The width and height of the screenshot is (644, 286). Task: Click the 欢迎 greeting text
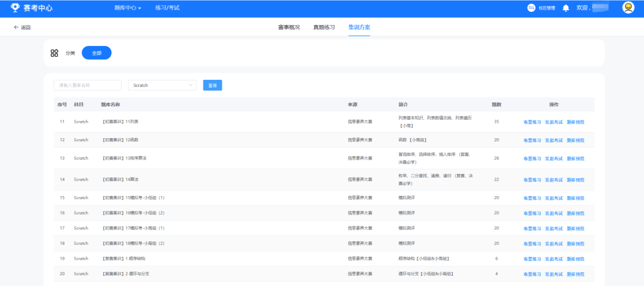[x=583, y=8]
